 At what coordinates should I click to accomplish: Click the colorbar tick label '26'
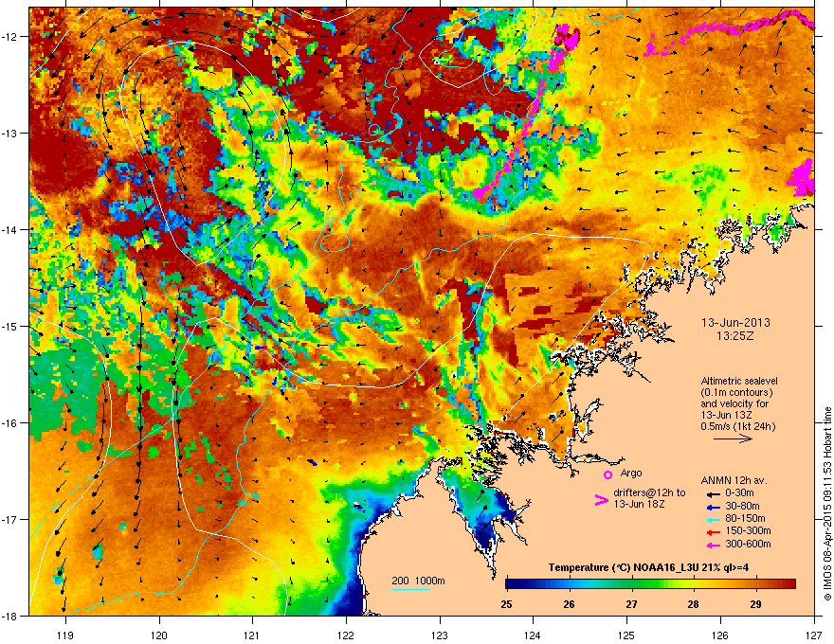tap(570, 604)
